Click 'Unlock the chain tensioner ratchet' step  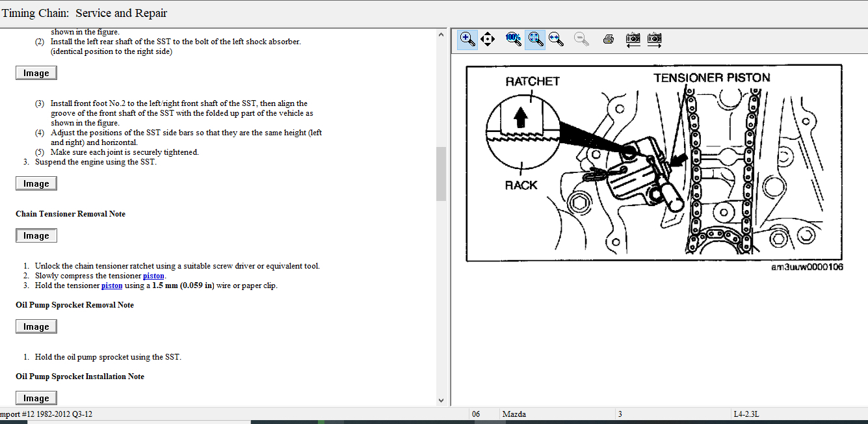coord(178,266)
